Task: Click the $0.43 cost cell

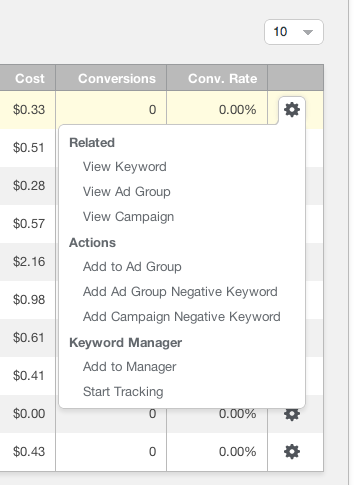Action: (29, 452)
